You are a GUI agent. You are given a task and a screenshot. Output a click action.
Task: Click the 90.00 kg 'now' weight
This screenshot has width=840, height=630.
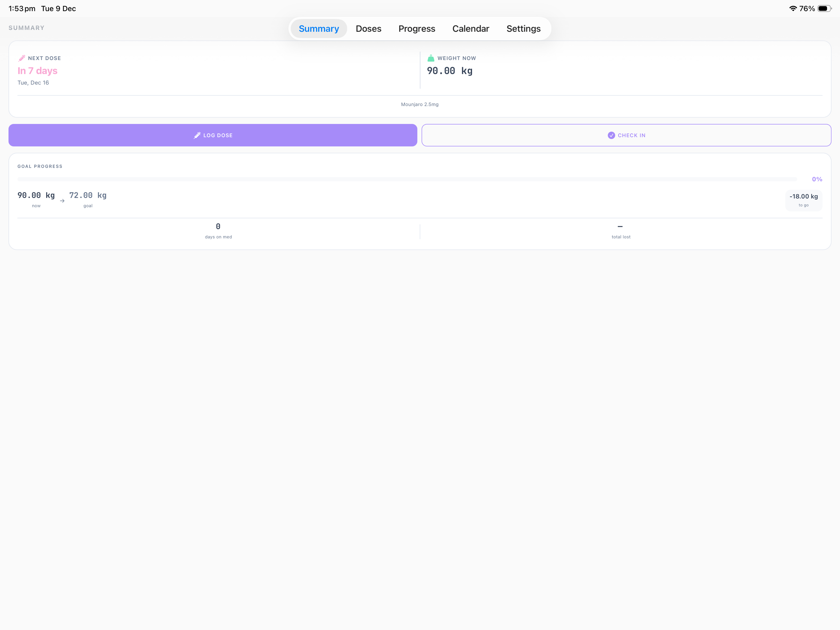click(36, 195)
